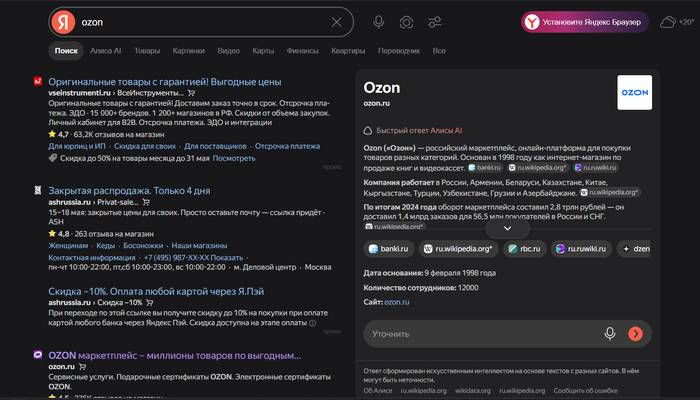Click the ashrussia.ru favicon icon
Image resolution: width=700 pixels, height=400 pixels.
[x=38, y=190]
